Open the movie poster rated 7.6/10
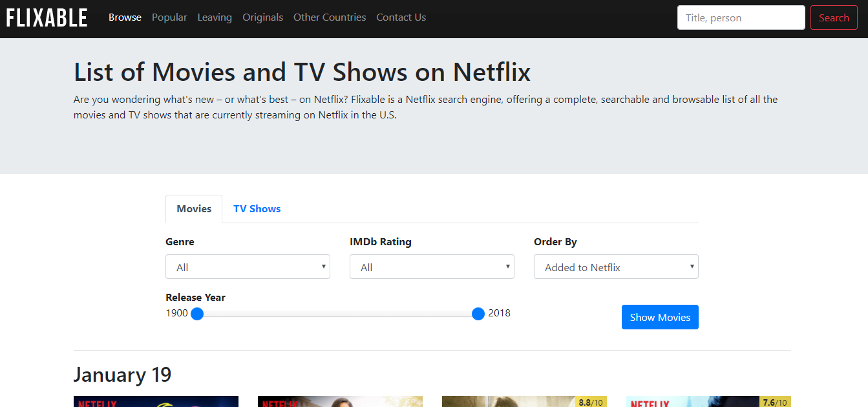Image resolution: width=868 pixels, height=407 pixels. tap(708, 402)
